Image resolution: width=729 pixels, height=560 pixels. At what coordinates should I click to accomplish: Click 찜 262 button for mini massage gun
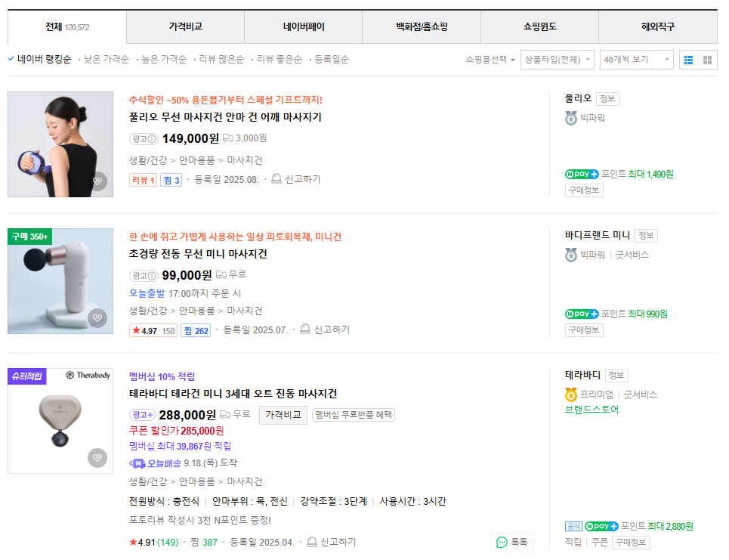tap(196, 330)
